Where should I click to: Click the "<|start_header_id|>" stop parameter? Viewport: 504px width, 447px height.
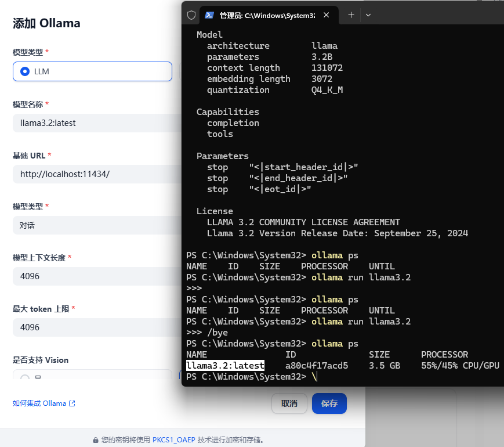[x=303, y=167]
